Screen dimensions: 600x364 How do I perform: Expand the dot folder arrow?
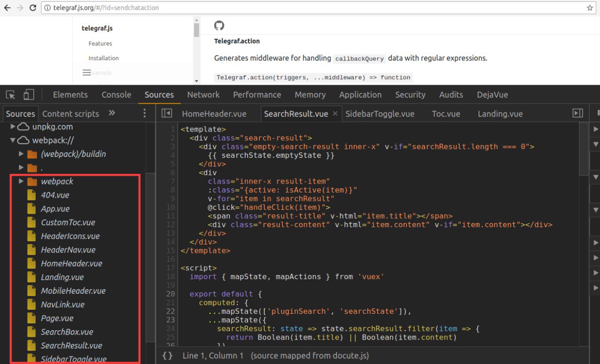(21, 167)
